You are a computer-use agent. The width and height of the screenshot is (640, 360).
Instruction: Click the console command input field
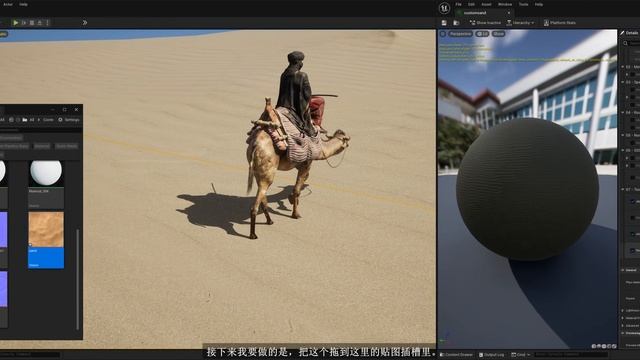point(571,355)
